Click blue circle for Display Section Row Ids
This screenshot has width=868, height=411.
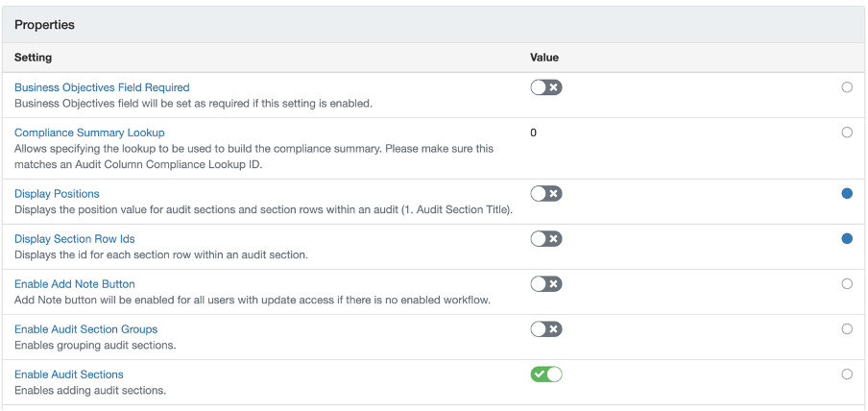click(x=847, y=239)
